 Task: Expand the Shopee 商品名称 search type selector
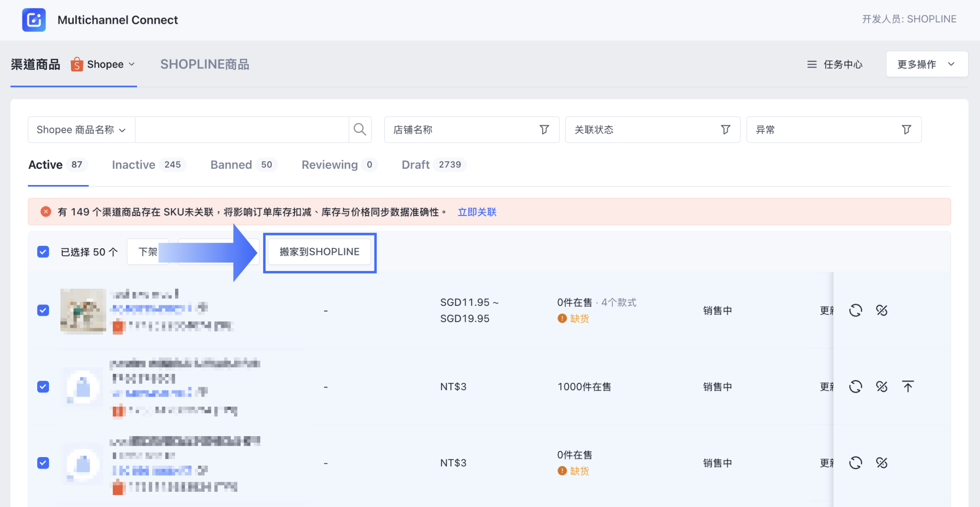pyautogui.click(x=81, y=130)
